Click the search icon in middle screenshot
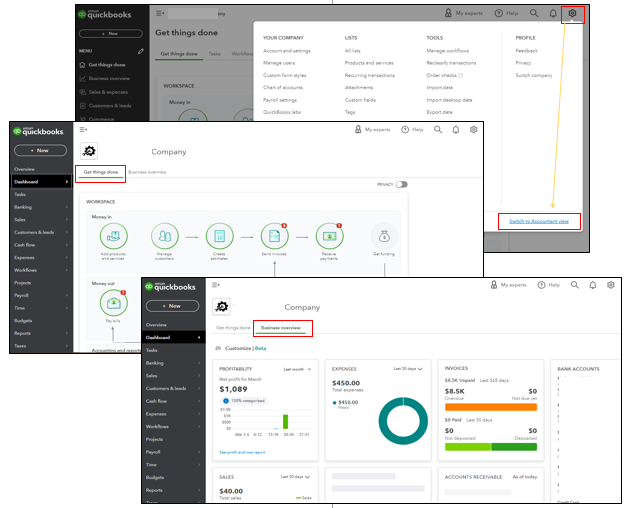Image resolution: width=636 pixels, height=508 pixels. [x=438, y=129]
